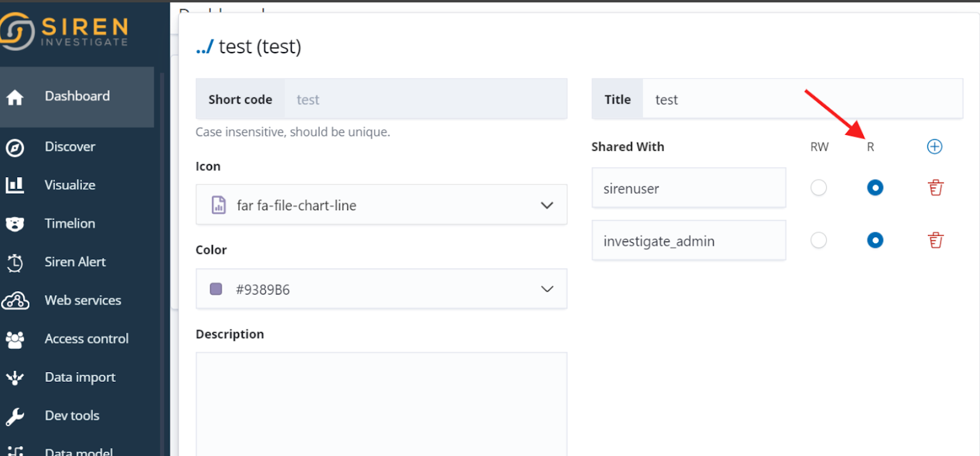
Task: Open the Color dropdown chevron
Action: 547,289
